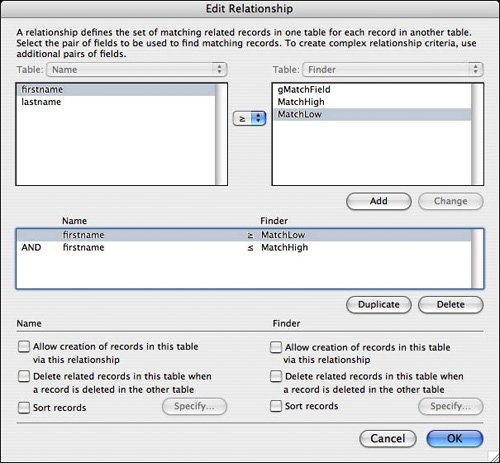Enable Allow creation of records for Name
The width and height of the screenshot is (500, 463).
point(24,346)
